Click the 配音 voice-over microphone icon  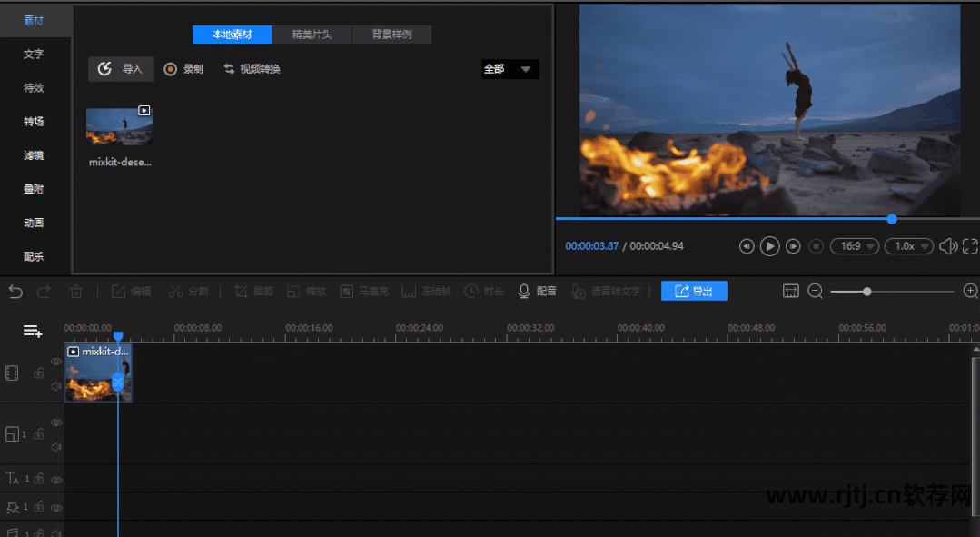pos(524,292)
